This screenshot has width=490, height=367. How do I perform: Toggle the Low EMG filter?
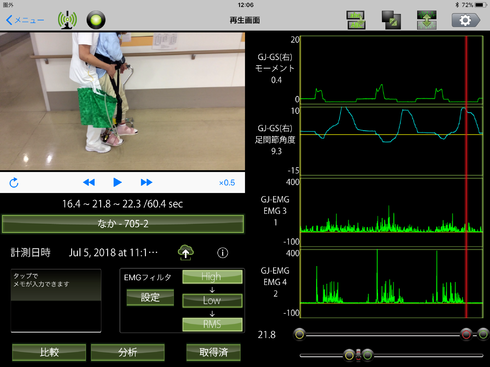tap(212, 300)
